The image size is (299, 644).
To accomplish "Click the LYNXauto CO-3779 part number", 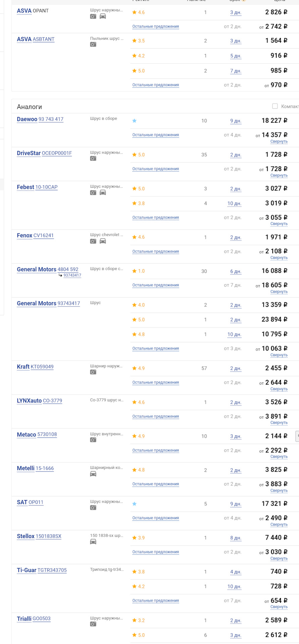I will point(52,401).
